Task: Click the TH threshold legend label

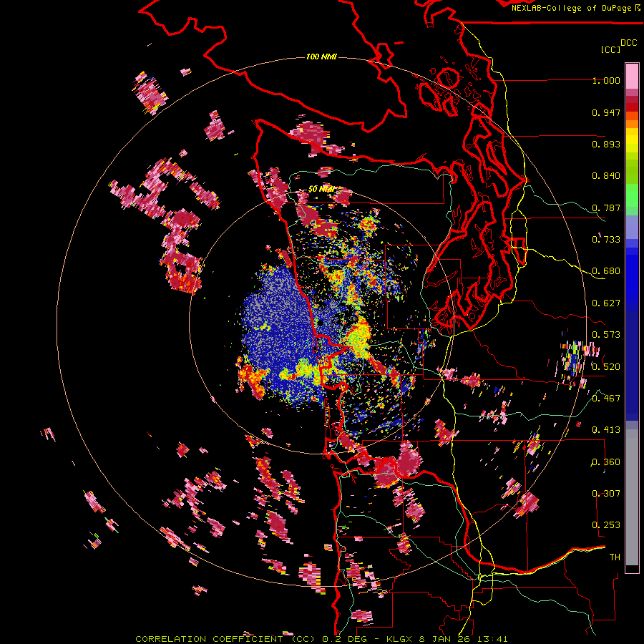Action: [x=615, y=557]
